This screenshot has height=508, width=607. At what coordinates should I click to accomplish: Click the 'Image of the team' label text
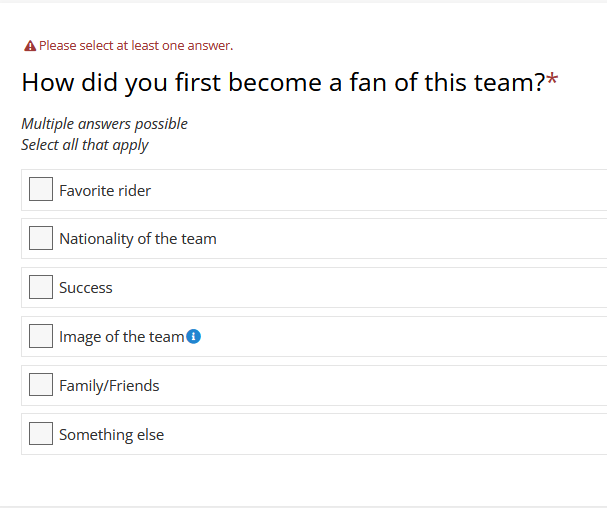point(121,337)
